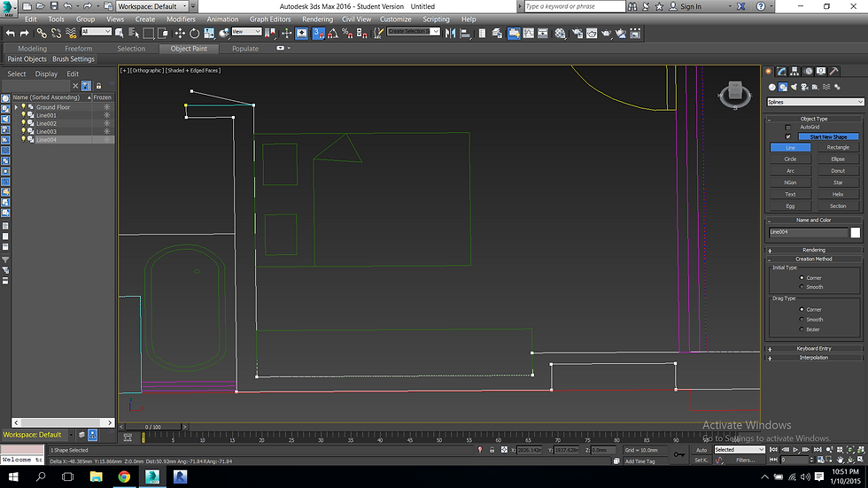Toggle Window/Crossing selection mode
This screenshot has height=488, width=868.
click(163, 34)
